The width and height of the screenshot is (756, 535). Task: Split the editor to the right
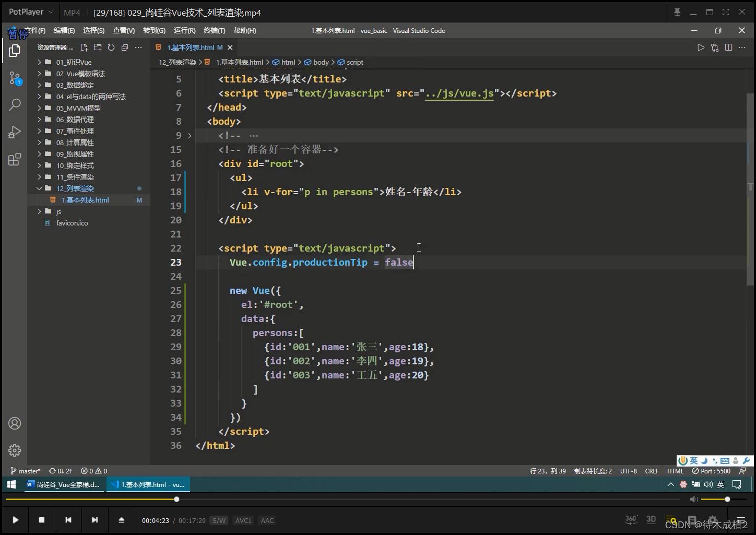728,47
